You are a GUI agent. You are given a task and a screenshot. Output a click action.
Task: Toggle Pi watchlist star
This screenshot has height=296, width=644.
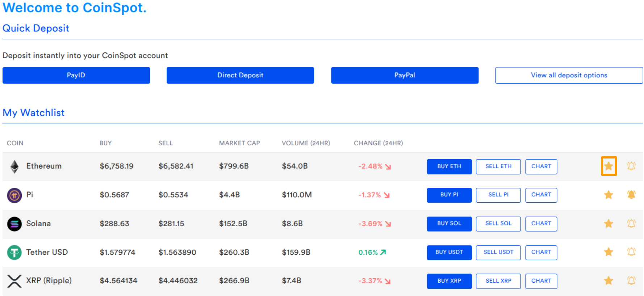(609, 195)
